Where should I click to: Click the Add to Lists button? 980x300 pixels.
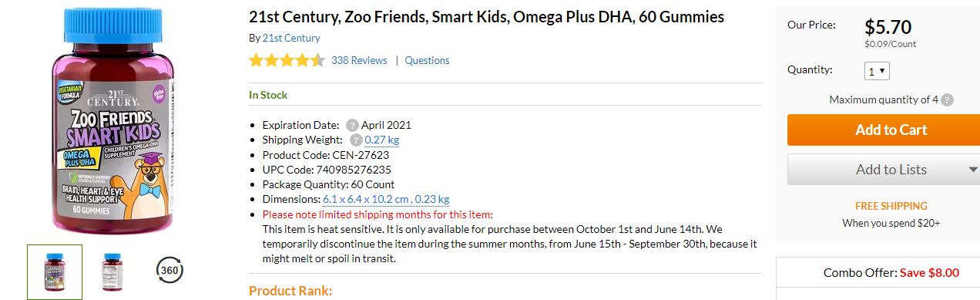click(884, 170)
